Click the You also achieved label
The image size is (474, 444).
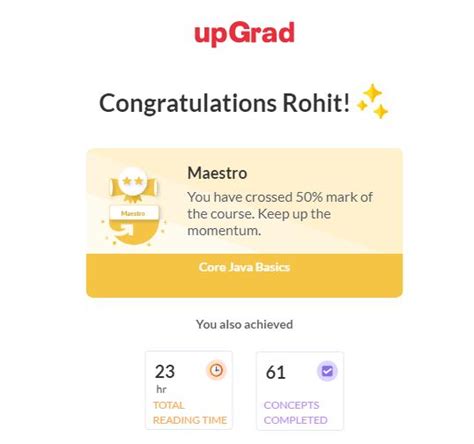tap(244, 324)
